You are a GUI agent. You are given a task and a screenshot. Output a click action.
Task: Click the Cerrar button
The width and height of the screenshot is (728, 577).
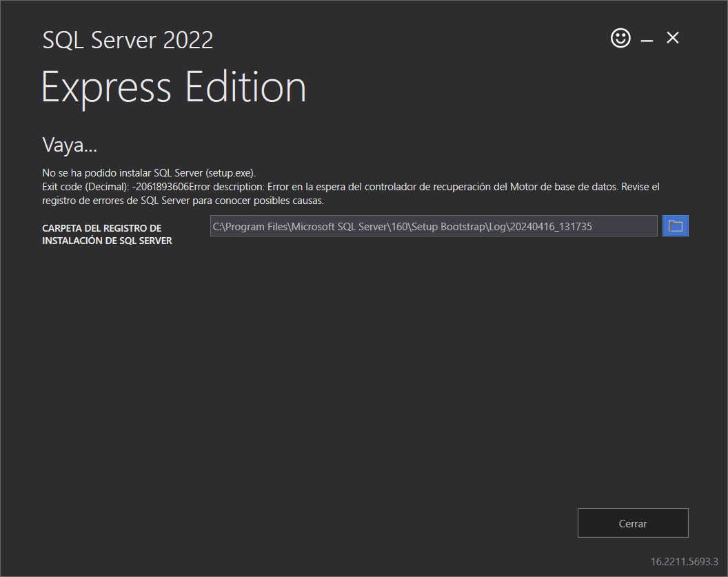coord(633,523)
